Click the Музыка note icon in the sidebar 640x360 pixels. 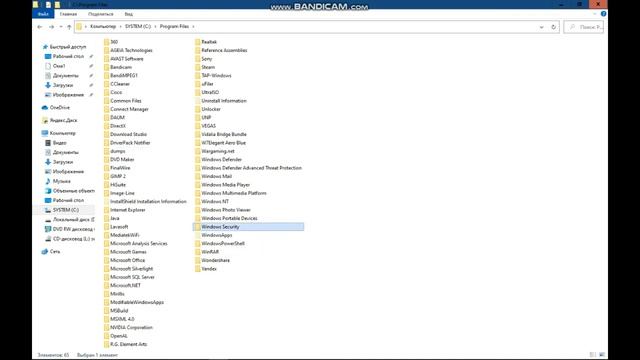pos(48,181)
